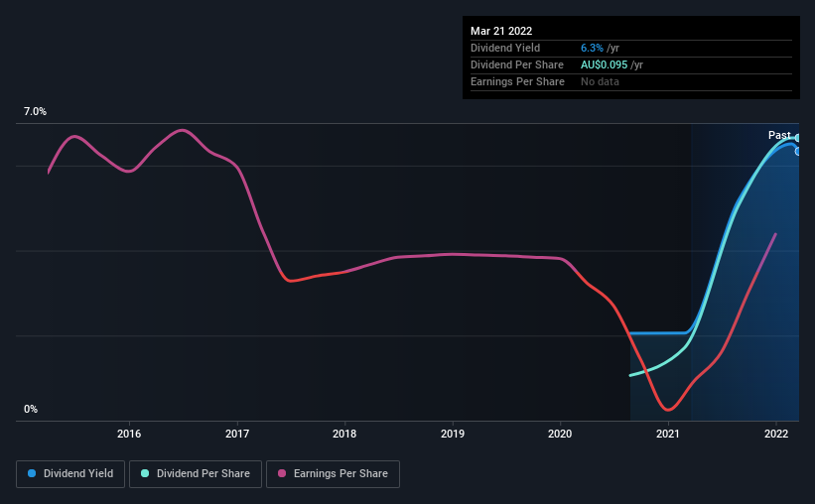The image size is (815, 504).
Task: Click the 'No data' earnings text
Action: [x=600, y=81]
